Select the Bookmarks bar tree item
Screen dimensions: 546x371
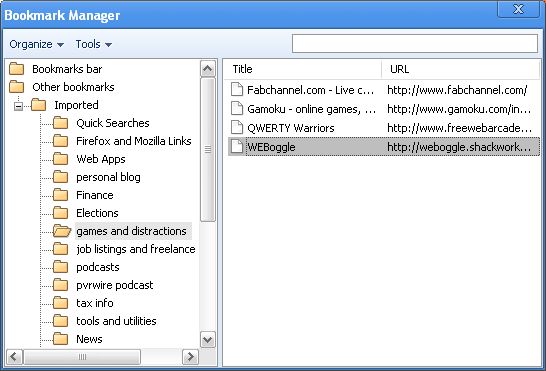coord(67,69)
